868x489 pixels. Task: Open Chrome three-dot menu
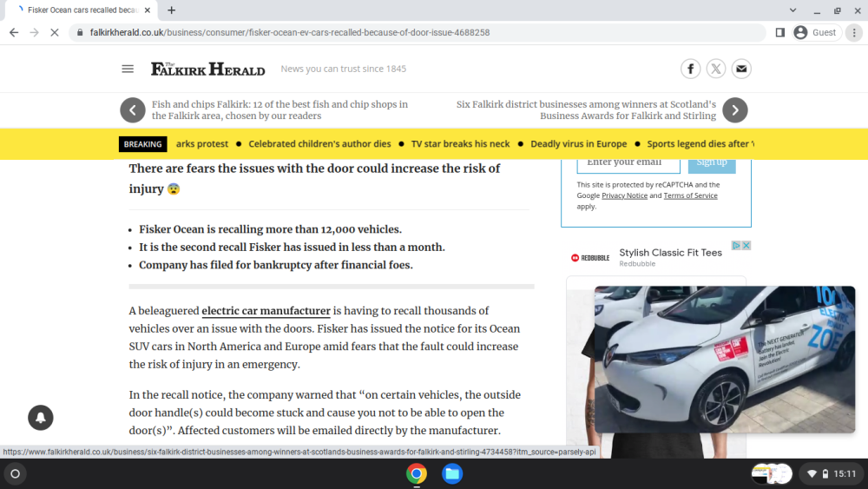[x=854, y=33]
